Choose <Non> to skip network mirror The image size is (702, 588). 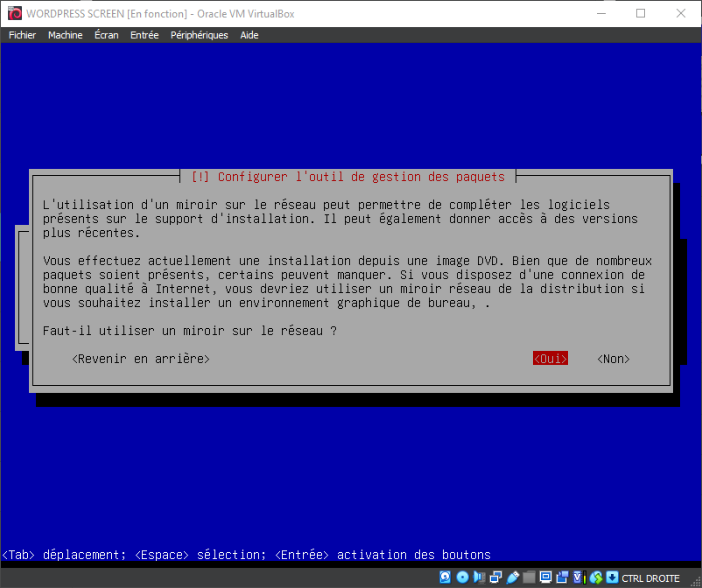click(614, 359)
